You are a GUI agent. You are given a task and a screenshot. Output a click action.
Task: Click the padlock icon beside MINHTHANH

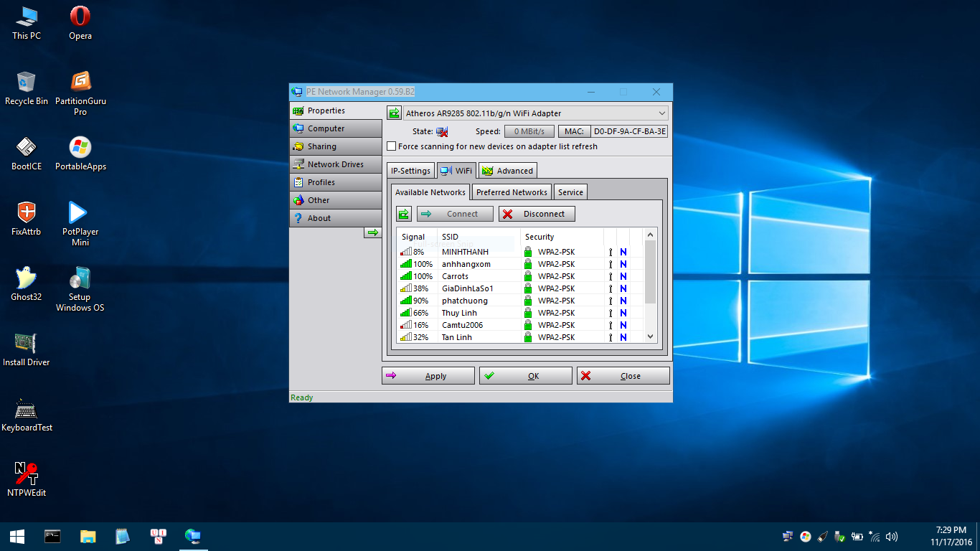click(527, 252)
